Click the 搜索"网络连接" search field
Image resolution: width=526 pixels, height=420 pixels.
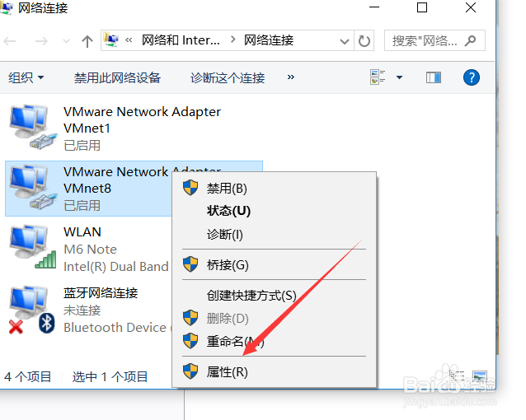434,41
